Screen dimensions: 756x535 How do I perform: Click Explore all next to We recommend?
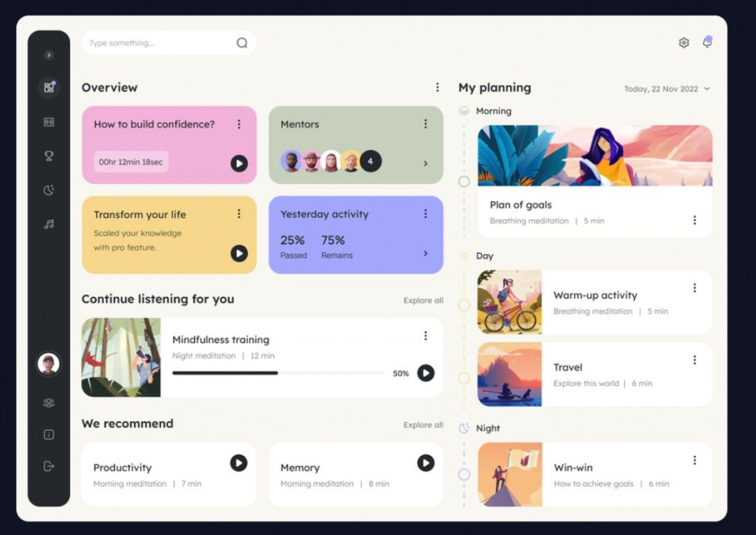423,425
